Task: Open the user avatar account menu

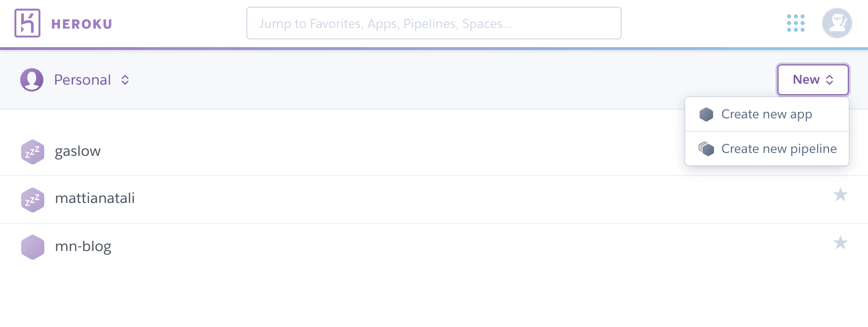Action: pos(837,23)
